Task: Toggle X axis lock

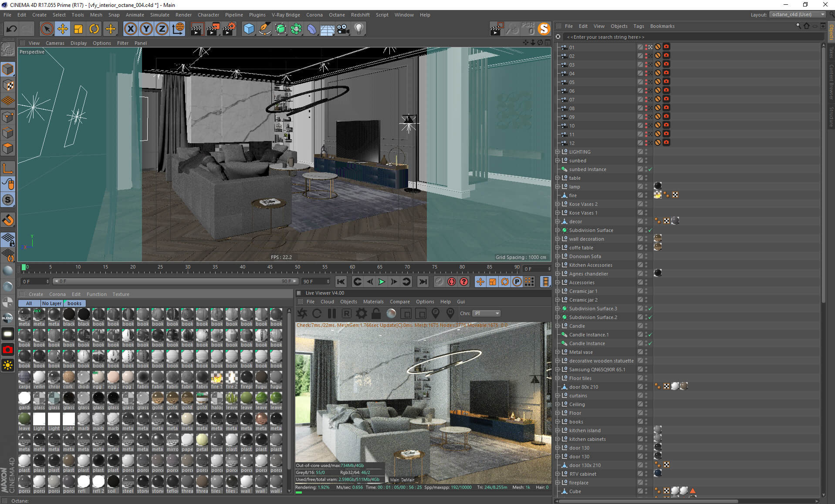Action: pos(130,29)
